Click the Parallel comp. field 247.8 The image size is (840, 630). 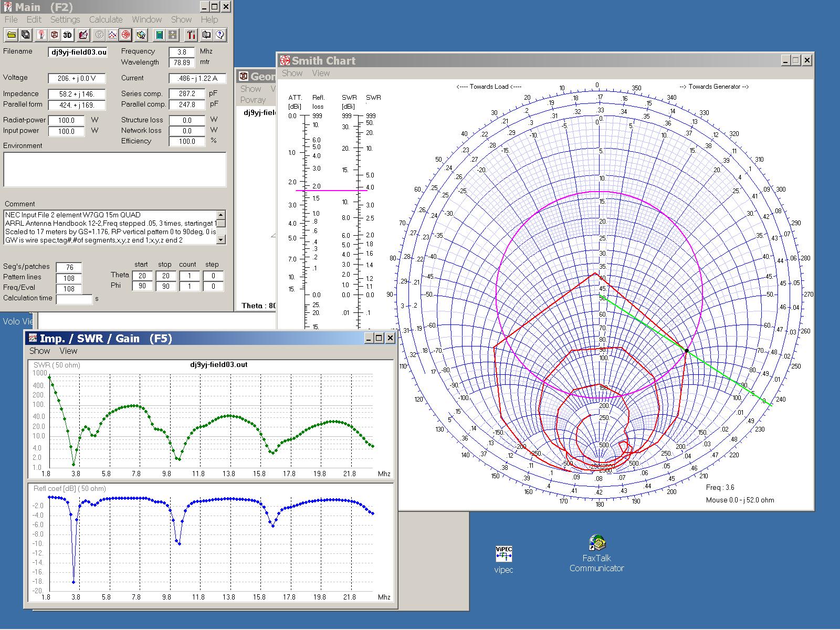point(187,104)
